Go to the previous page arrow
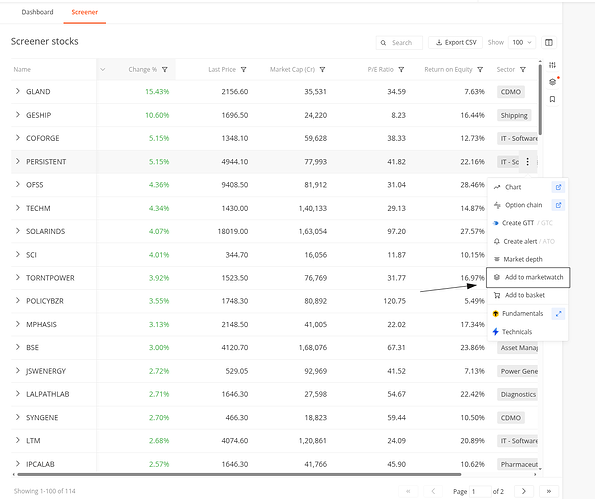The width and height of the screenshot is (595, 499). pyautogui.click(x=433, y=491)
